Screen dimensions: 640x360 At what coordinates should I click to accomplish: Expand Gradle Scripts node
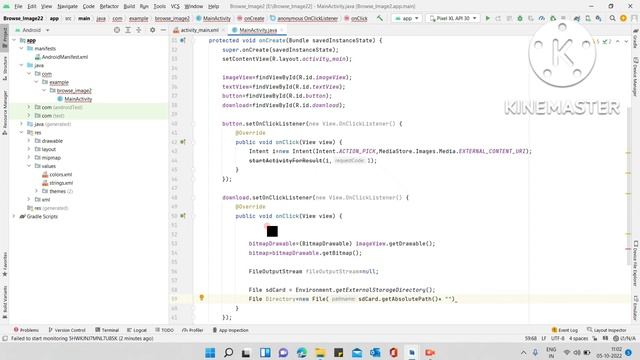tap(14, 216)
